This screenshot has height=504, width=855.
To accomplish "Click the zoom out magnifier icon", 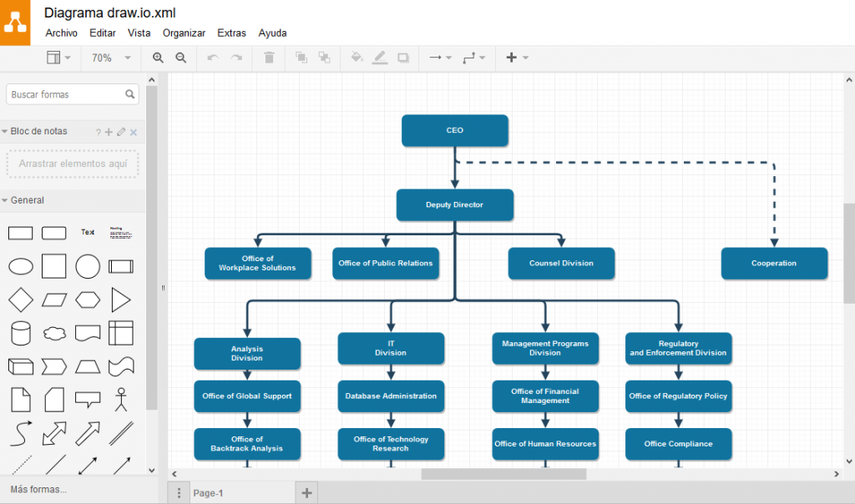I will (180, 58).
